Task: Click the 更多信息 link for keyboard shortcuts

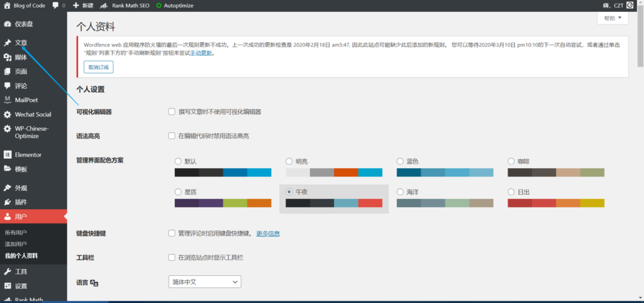Action: 268,234
